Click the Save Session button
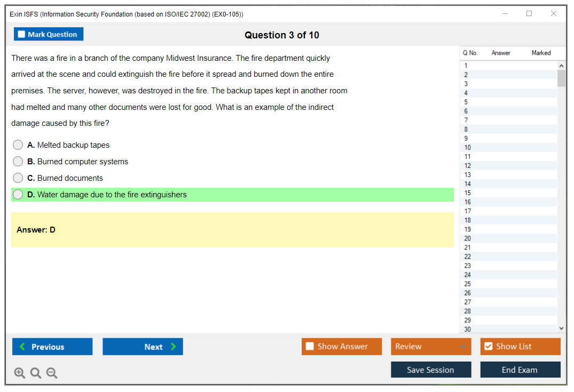This screenshot has height=392, width=574. (x=431, y=370)
